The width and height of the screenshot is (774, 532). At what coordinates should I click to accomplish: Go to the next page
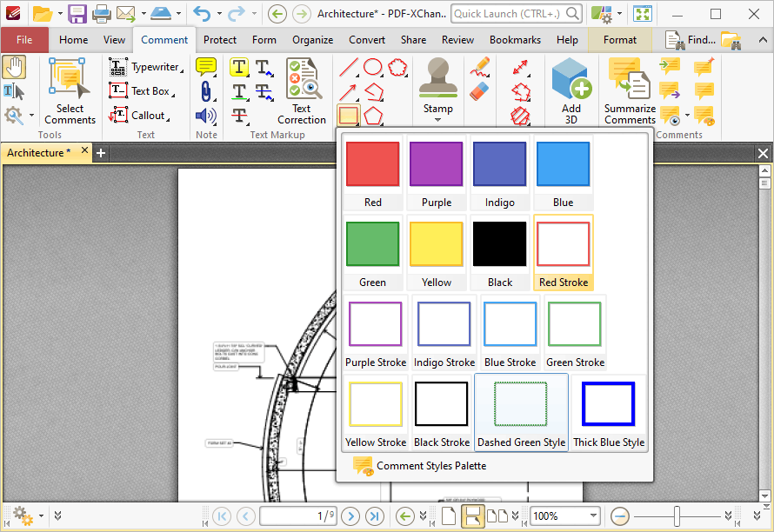[x=351, y=515]
